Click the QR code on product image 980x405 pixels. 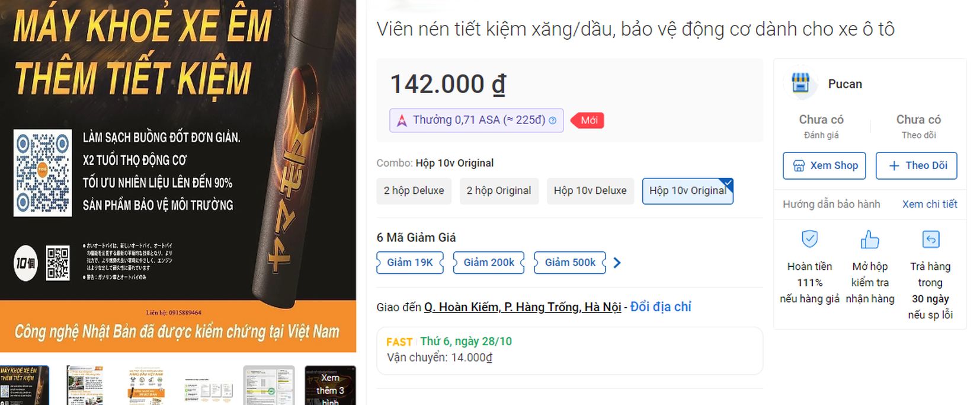click(x=43, y=173)
